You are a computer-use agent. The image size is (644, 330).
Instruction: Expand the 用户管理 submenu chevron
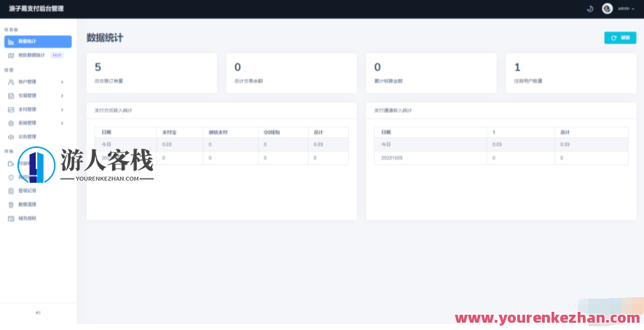coord(62,82)
